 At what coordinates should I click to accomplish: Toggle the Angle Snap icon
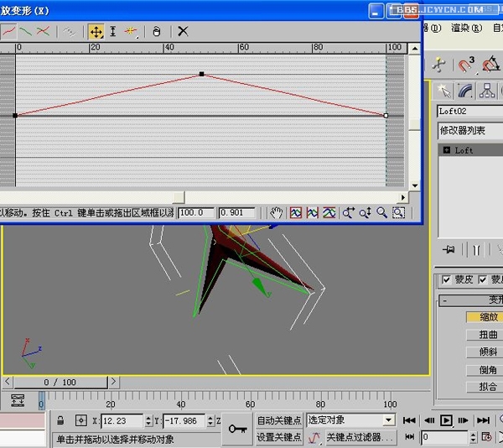coord(490,65)
